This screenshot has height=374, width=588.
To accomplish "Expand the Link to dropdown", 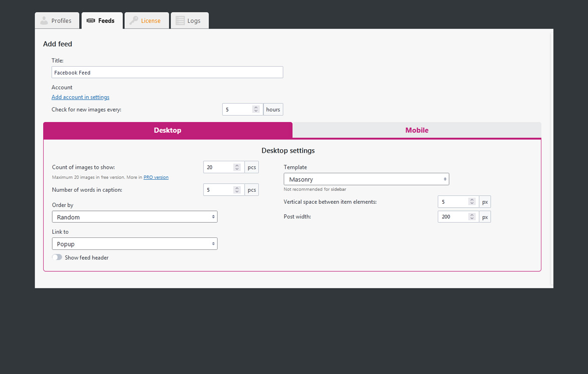I will click(134, 244).
